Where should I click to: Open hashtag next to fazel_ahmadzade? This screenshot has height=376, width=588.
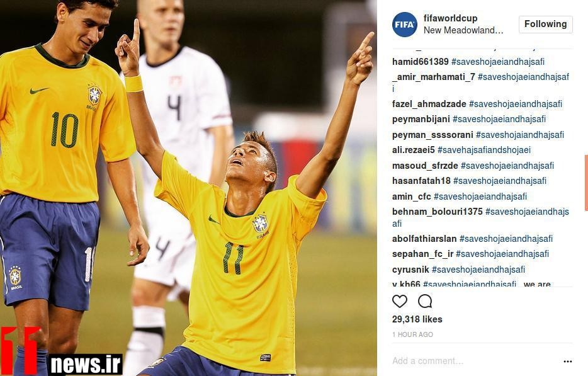[516, 104]
